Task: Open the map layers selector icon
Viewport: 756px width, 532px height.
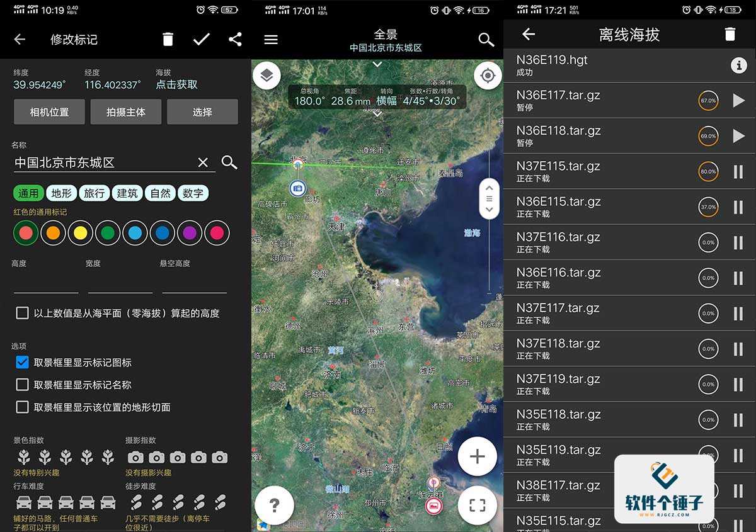Action: [x=267, y=75]
